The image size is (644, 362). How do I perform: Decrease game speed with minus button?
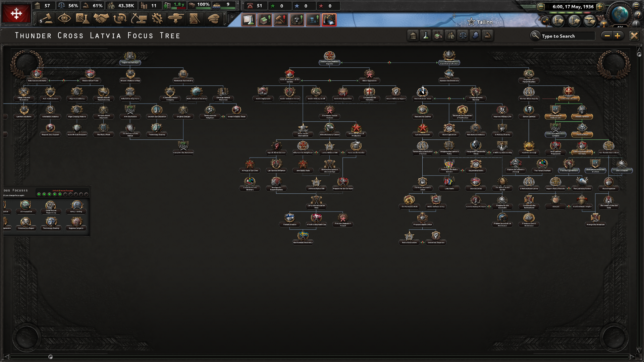pyautogui.click(x=541, y=6)
